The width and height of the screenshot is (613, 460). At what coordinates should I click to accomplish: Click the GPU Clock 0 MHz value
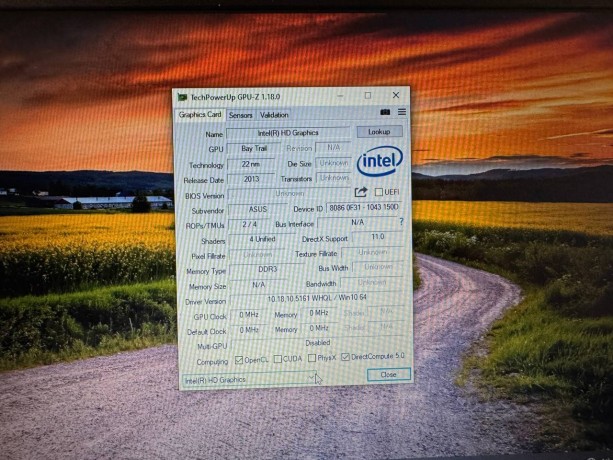click(249, 315)
